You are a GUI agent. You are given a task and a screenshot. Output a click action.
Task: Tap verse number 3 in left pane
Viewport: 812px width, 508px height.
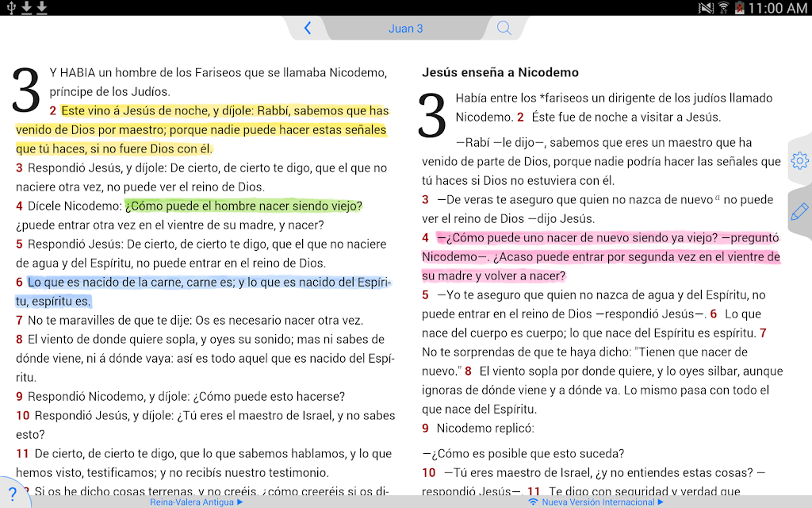pyautogui.click(x=19, y=168)
